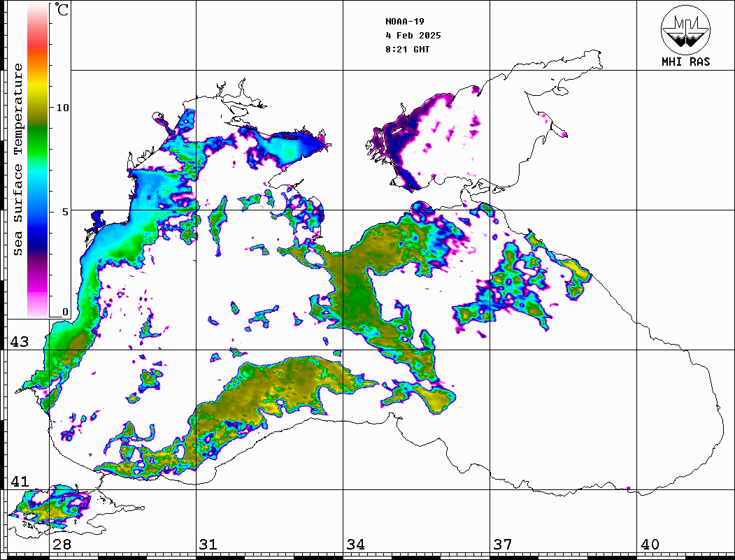Click the date '4 Feb 2025'

pos(413,36)
